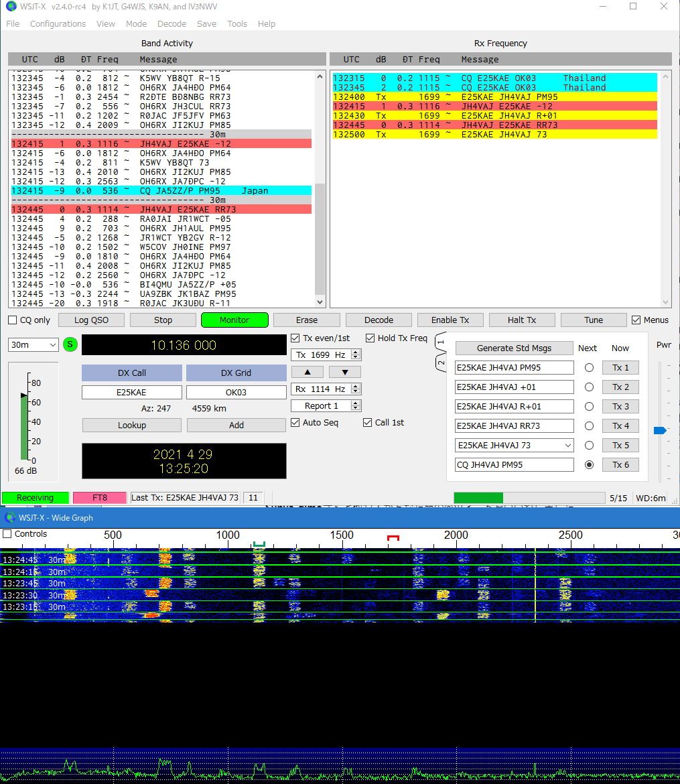Toggle the Controls checkbox in Wide Graph
This screenshot has width=680, height=784.
tap(7, 534)
